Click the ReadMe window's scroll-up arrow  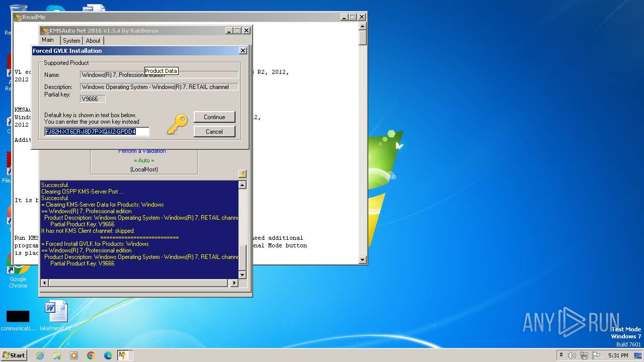coord(362,26)
